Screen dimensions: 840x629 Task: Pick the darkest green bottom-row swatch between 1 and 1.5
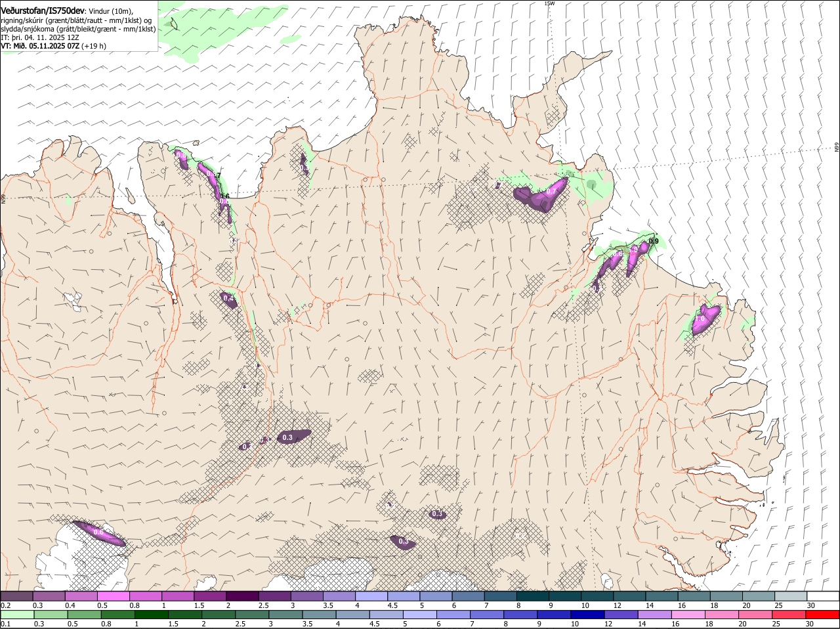click(152, 615)
